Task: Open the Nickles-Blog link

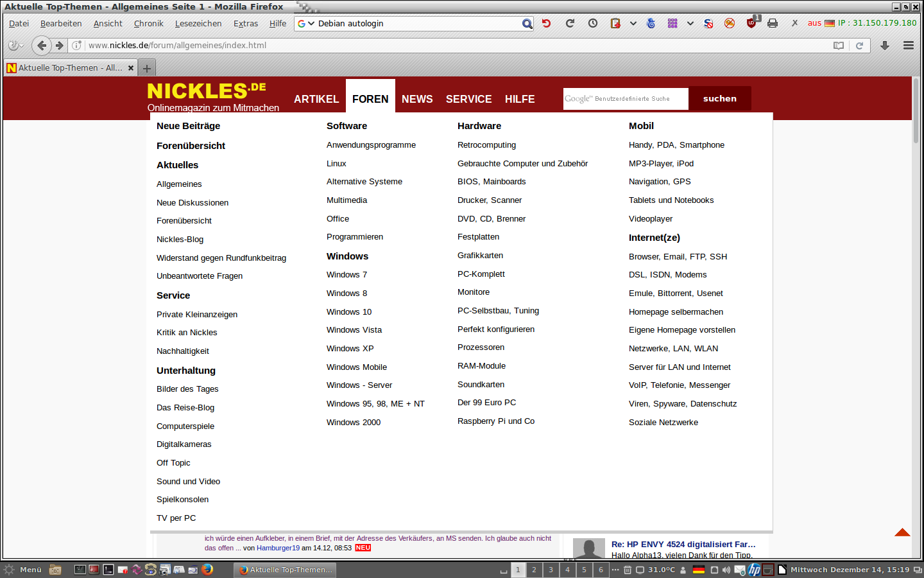Action: (x=180, y=240)
